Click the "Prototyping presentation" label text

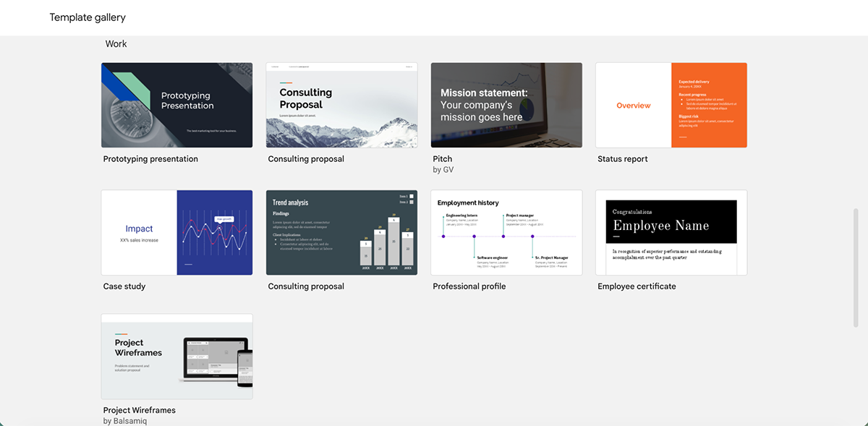coord(150,158)
